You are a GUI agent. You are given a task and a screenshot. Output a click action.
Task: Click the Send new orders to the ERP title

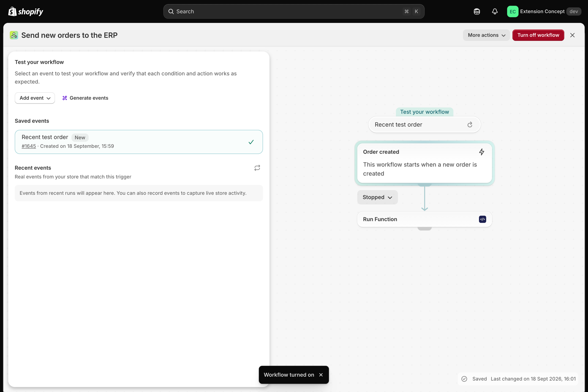click(70, 35)
